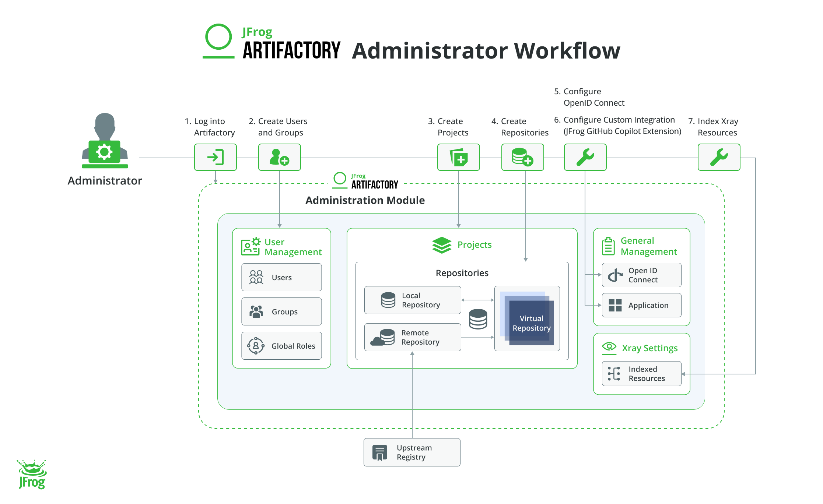
Task: Open the Open ID Connect box
Action: point(641,275)
